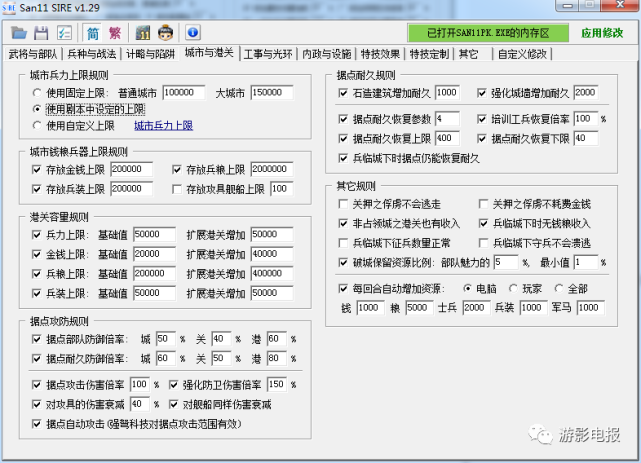Click the checklist options toolbar icon
Screen dimensions: 641x463
tap(64, 33)
